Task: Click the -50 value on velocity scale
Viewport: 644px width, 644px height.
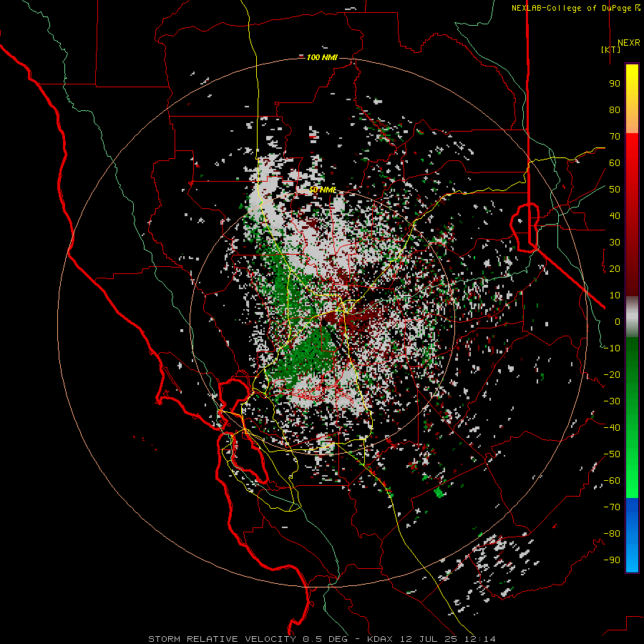Action: pos(612,454)
